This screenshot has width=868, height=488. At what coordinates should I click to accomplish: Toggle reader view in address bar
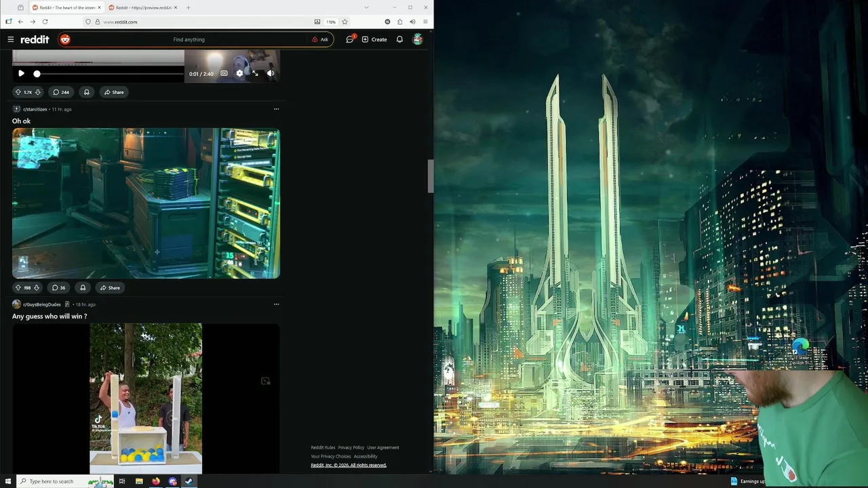[x=317, y=22]
